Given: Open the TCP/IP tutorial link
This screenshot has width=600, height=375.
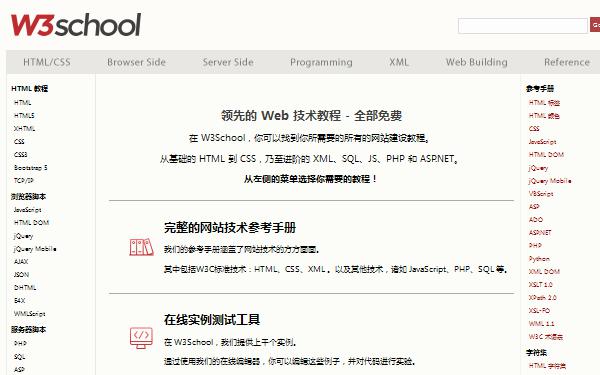Looking at the screenshot, I should pyautogui.click(x=24, y=181).
